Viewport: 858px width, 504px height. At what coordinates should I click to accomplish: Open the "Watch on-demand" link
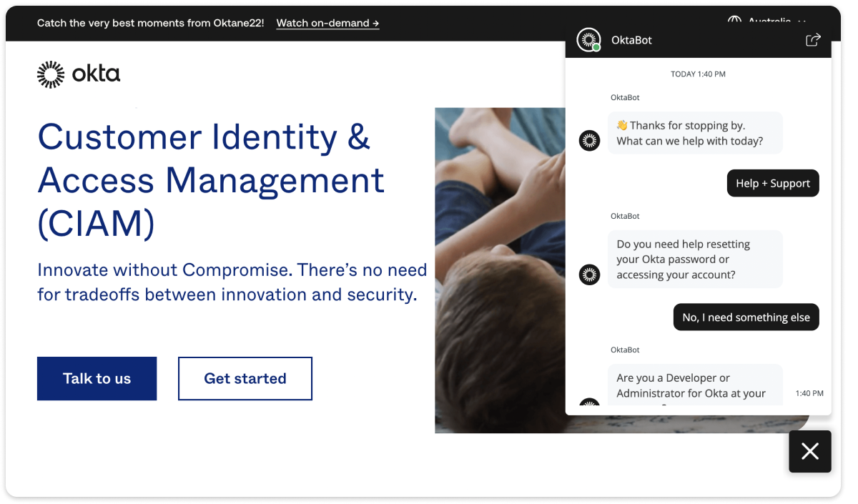327,23
